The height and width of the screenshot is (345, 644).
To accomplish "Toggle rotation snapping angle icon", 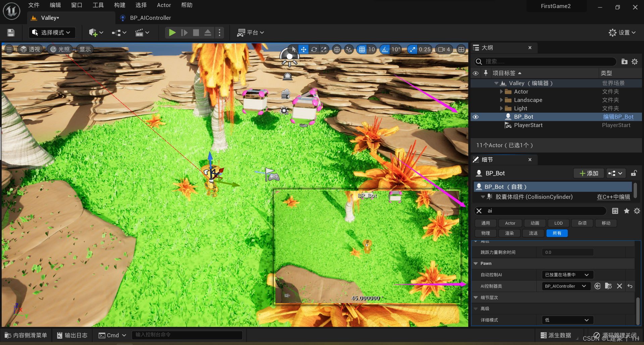I will [x=385, y=49].
